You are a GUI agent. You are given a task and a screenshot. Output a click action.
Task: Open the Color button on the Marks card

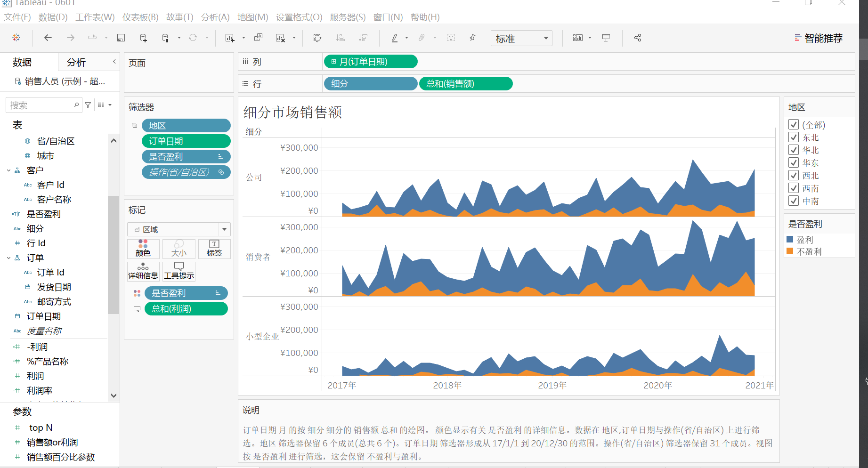(143, 249)
